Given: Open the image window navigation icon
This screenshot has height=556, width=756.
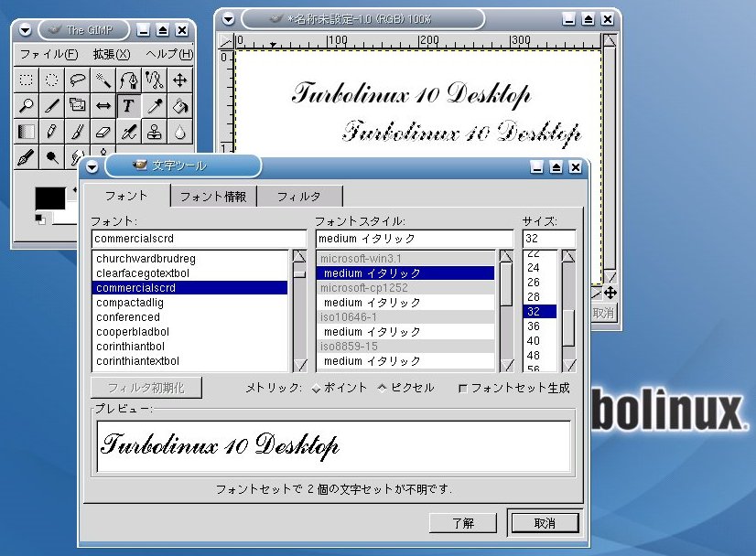Looking at the screenshot, I should [610, 293].
